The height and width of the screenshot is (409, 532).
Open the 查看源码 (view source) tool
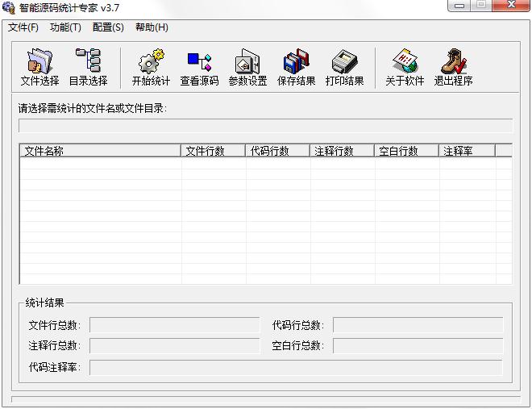point(199,67)
